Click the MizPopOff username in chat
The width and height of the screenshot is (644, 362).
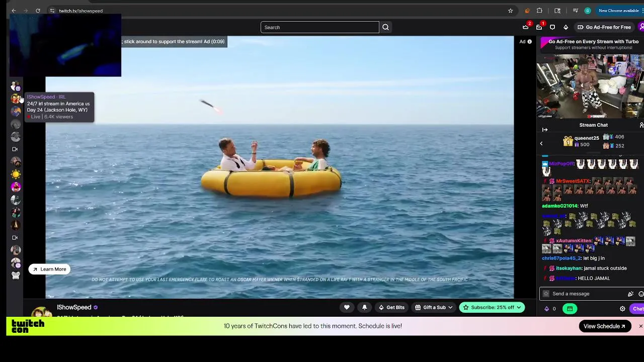coord(562,164)
